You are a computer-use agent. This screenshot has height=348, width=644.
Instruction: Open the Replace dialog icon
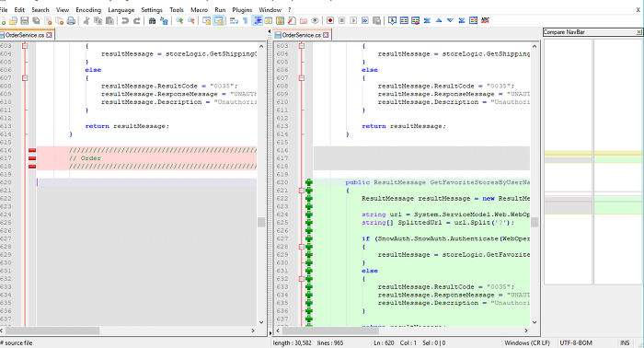point(164,20)
